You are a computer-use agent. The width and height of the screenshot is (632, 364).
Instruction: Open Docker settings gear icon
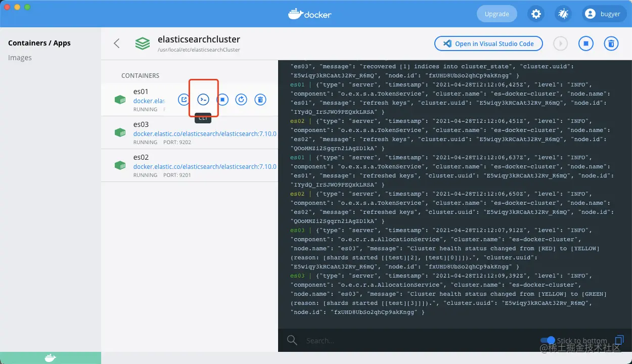[x=536, y=14]
